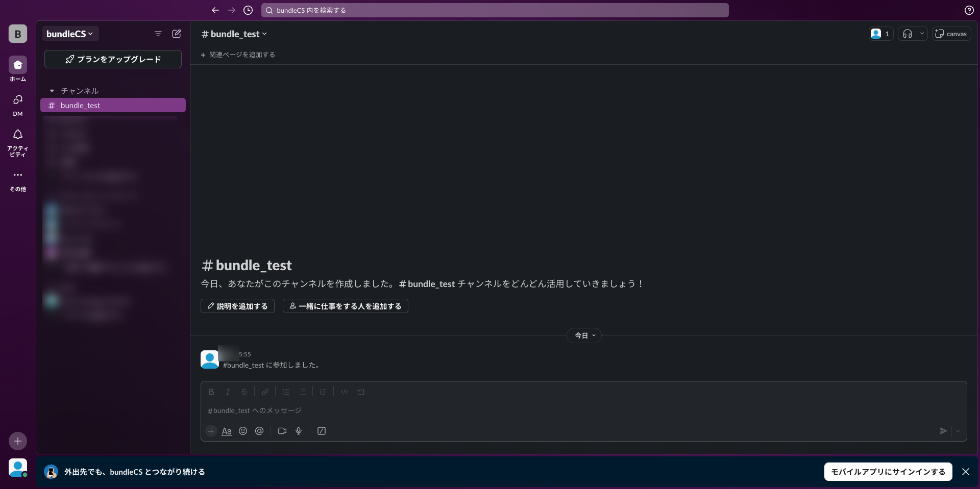This screenshot has width=980, height=489.
Task: Click the message input field
Action: point(561,410)
